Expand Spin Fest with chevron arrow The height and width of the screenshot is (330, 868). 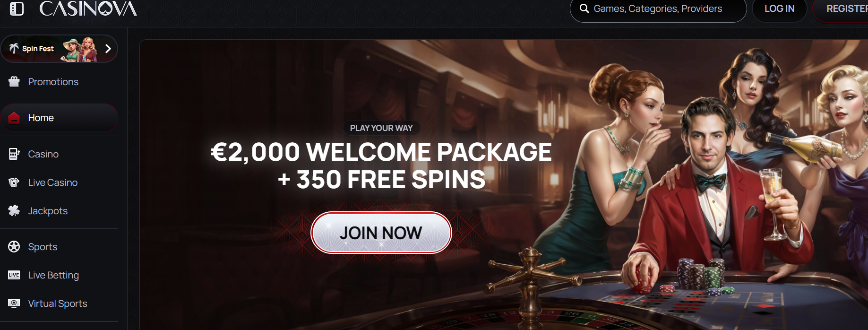click(x=108, y=49)
